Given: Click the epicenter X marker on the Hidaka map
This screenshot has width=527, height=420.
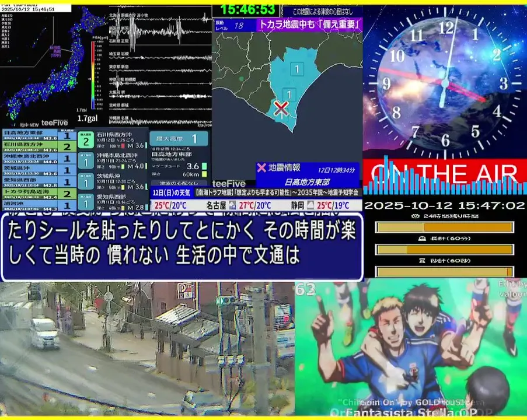Looking at the screenshot, I should point(281,108).
